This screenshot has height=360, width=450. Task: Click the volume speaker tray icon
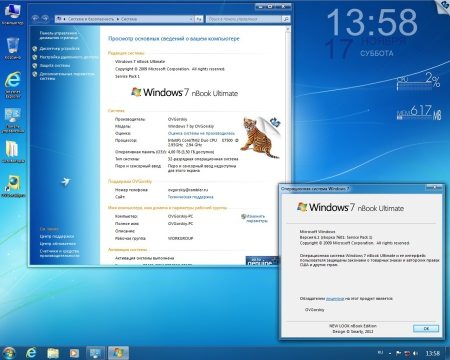pyautogui.click(x=415, y=353)
